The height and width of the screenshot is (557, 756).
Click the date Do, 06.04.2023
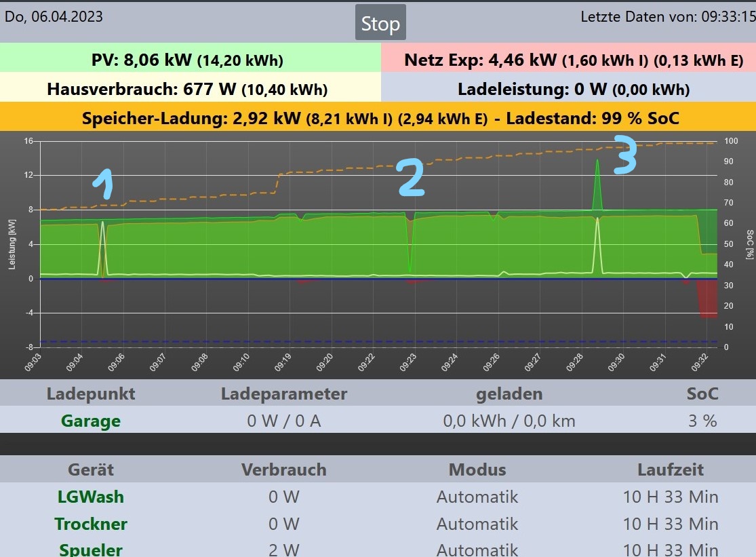click(54, 16)
